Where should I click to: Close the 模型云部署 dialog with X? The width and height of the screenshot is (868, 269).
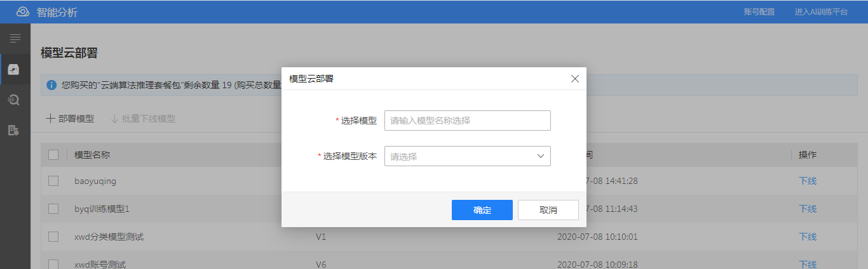(x=575, y=79)
